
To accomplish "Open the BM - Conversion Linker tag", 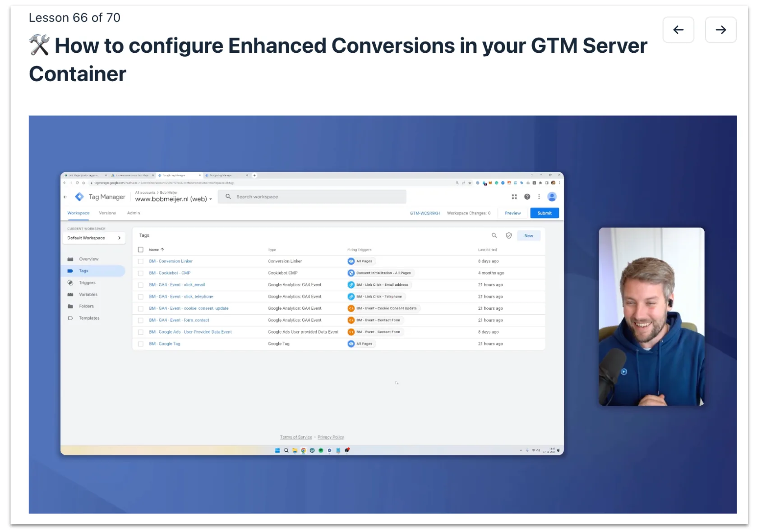I will tap(171, 261).
